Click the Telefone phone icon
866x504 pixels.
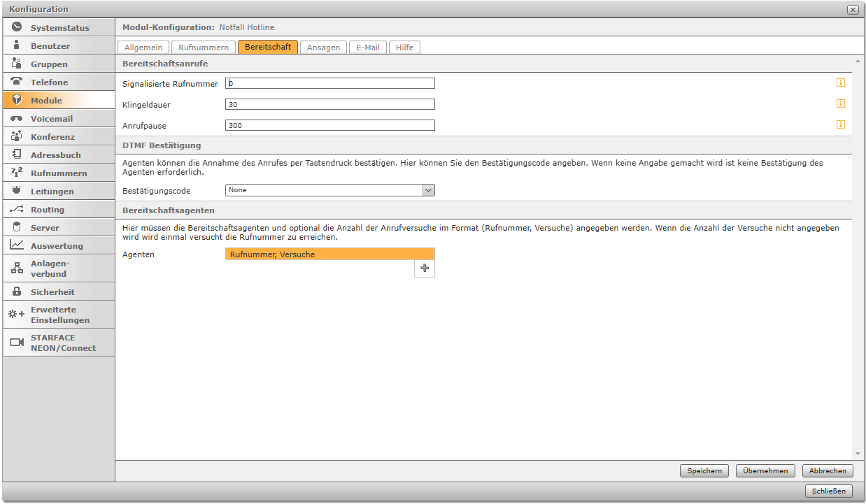click(17, 82)
